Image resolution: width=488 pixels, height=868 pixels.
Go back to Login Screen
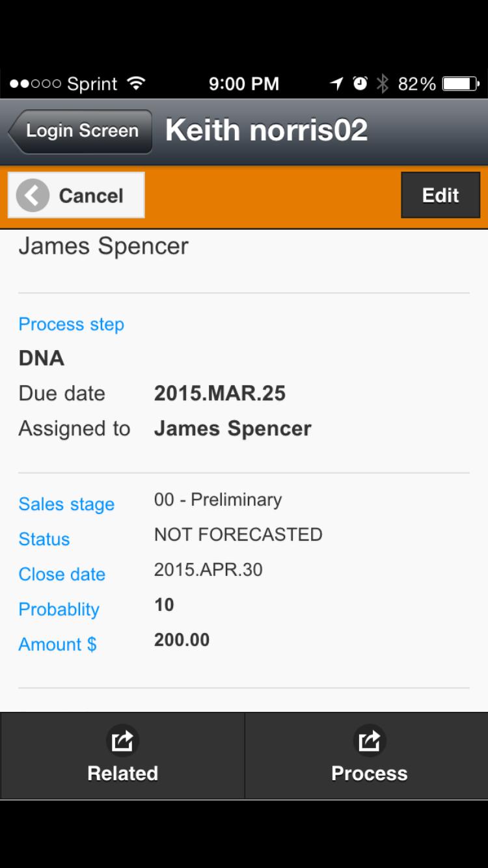(x=81, y=131)
